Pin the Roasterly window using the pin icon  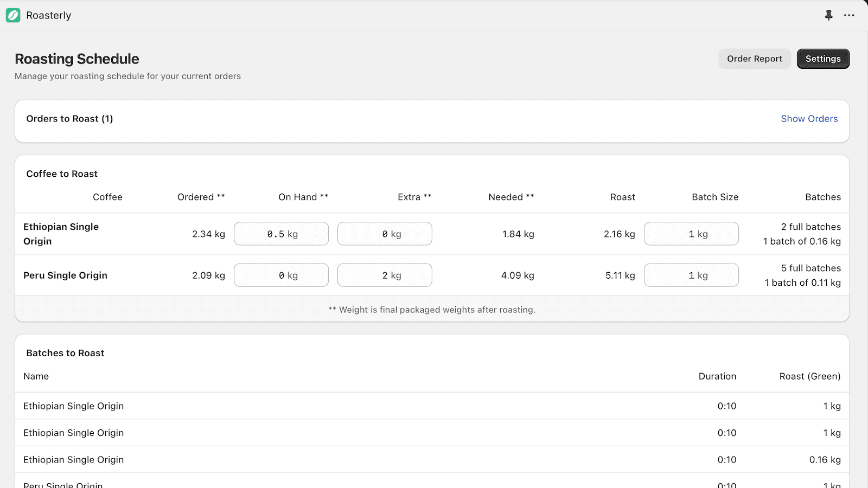828,15
